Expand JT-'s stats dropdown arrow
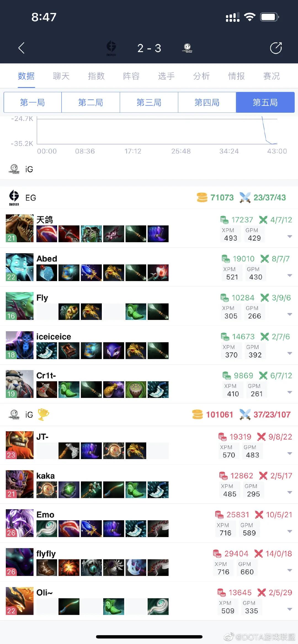This screenshot has width=298, height=644. pos(289,454)
